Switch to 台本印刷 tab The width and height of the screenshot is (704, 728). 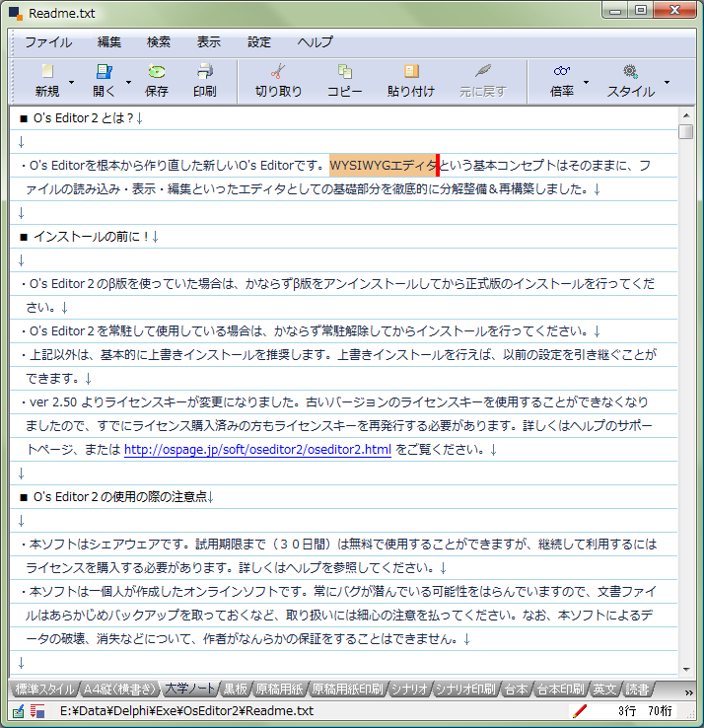[x=560, y=689]
